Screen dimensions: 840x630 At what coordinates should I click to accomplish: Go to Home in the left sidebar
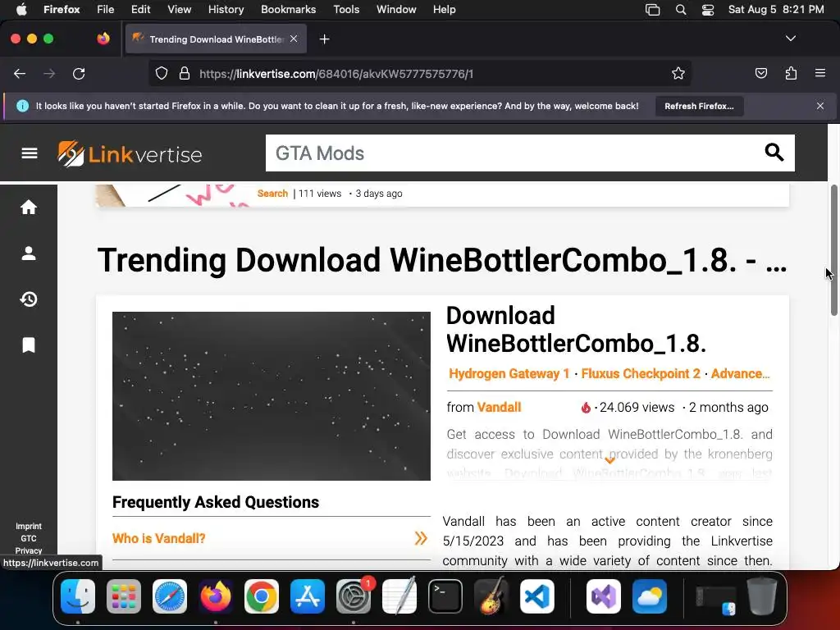29,207
